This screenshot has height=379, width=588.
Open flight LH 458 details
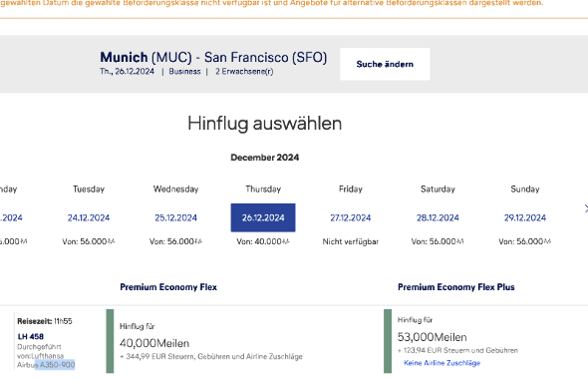[30, 336]
